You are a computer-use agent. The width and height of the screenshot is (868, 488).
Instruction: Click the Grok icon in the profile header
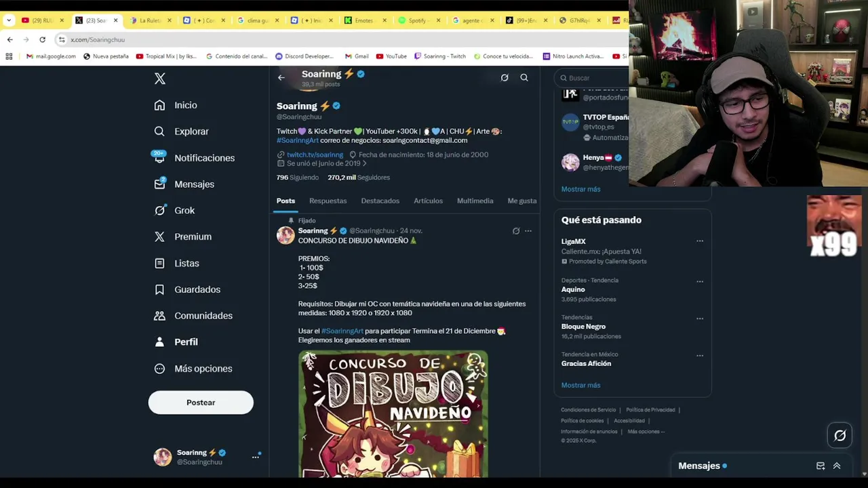pos(505,78)
